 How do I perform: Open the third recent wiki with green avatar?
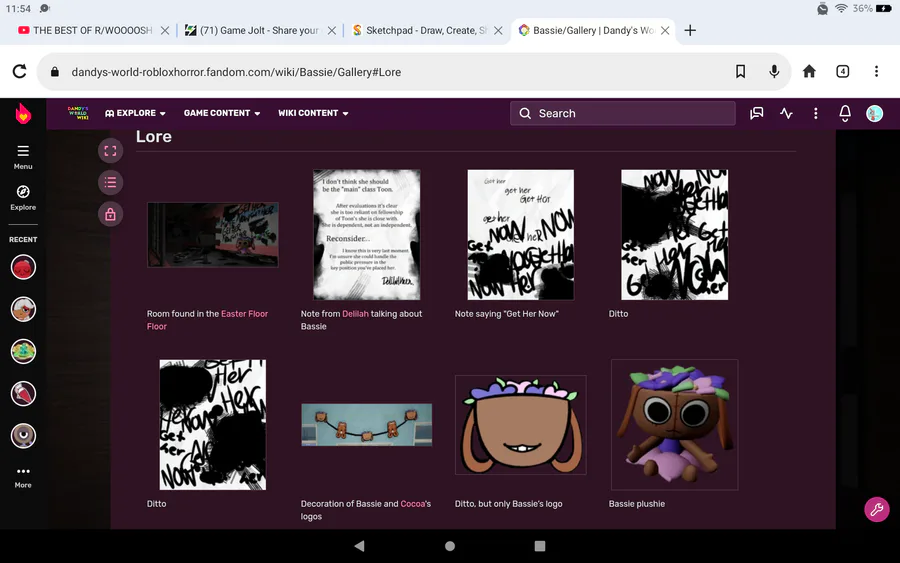[23, 351]
